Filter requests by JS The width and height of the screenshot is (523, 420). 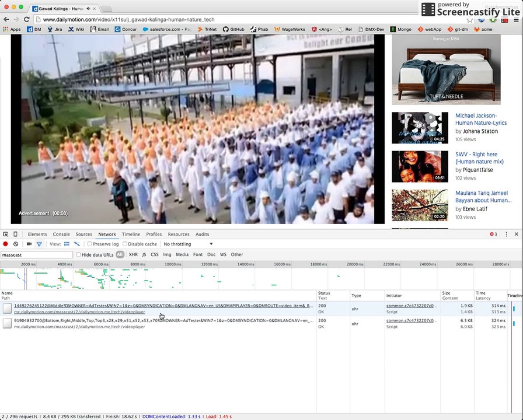[144, 255]
